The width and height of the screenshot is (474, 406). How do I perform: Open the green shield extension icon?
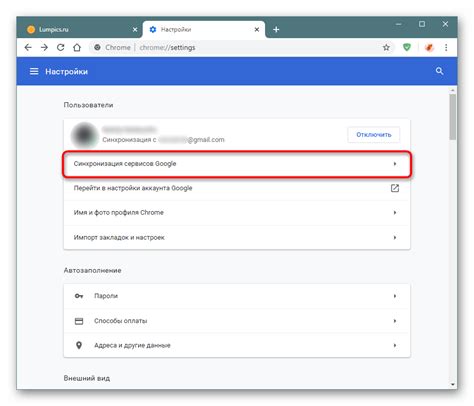click(407, 47)
